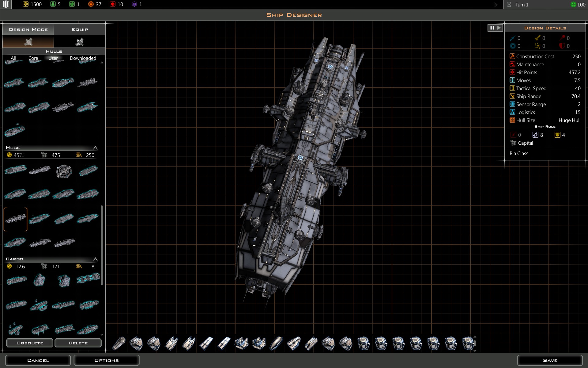Screen dimensions: 588x368
Task: Click parts bar scroll-down arrow
Action: coord(475,351)
